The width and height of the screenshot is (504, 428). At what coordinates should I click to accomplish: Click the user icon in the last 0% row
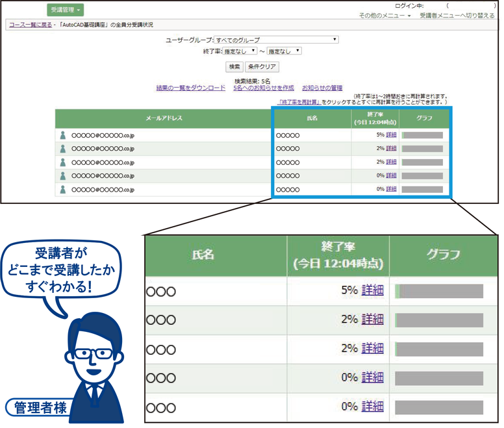(x=63, y=190)
